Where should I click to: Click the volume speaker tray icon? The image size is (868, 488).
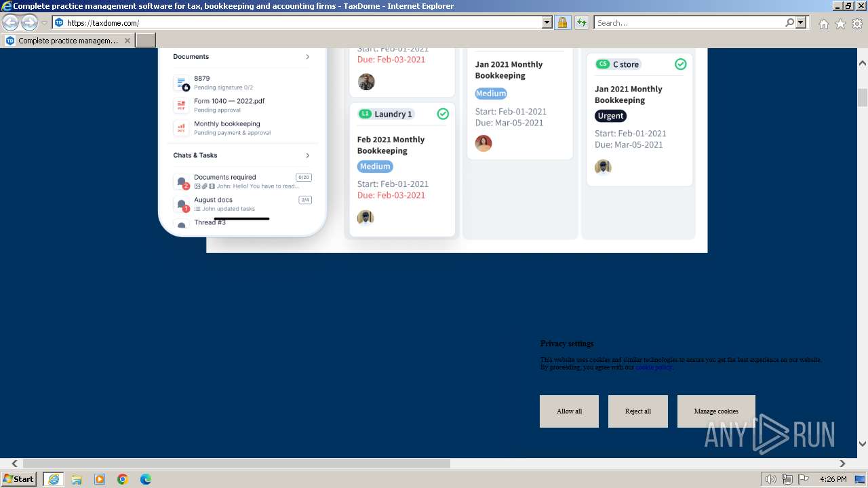coord(771,479)
